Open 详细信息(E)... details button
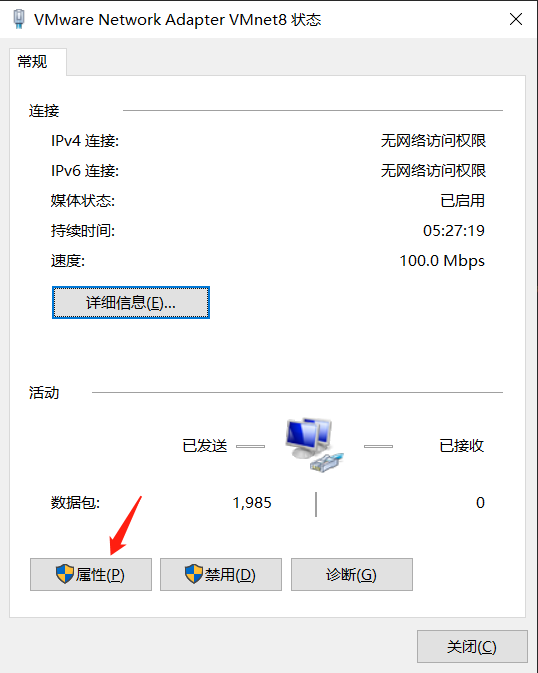538x673 pixels. [131, 303]
